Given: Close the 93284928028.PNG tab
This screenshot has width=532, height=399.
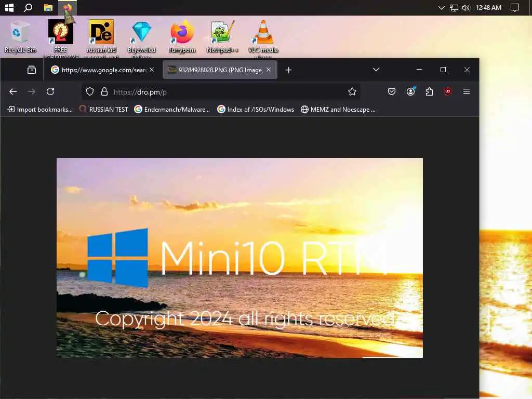Looking at the screenshot, I should (269, 70).
